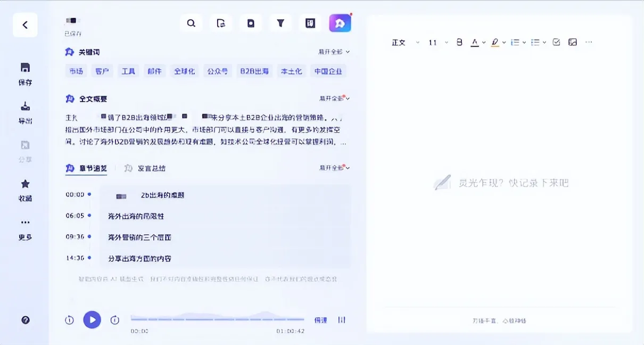The width and height of the screenshot is (644, 345).
Task: Expand all in 全文概要 summary section
Action: coord(334,98)
